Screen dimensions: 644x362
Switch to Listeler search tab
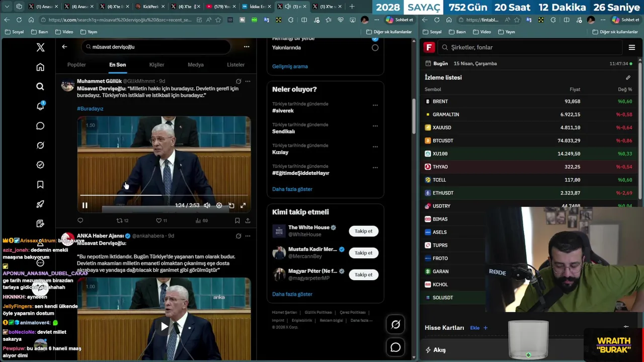pyautogui.click(x=235, y=64)
